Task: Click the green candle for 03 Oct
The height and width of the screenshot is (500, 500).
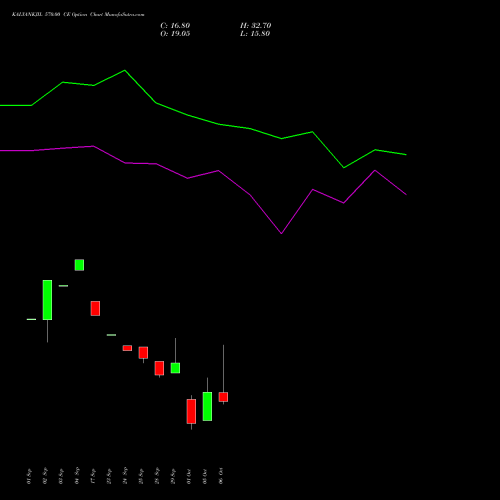Action: [207, 406]
